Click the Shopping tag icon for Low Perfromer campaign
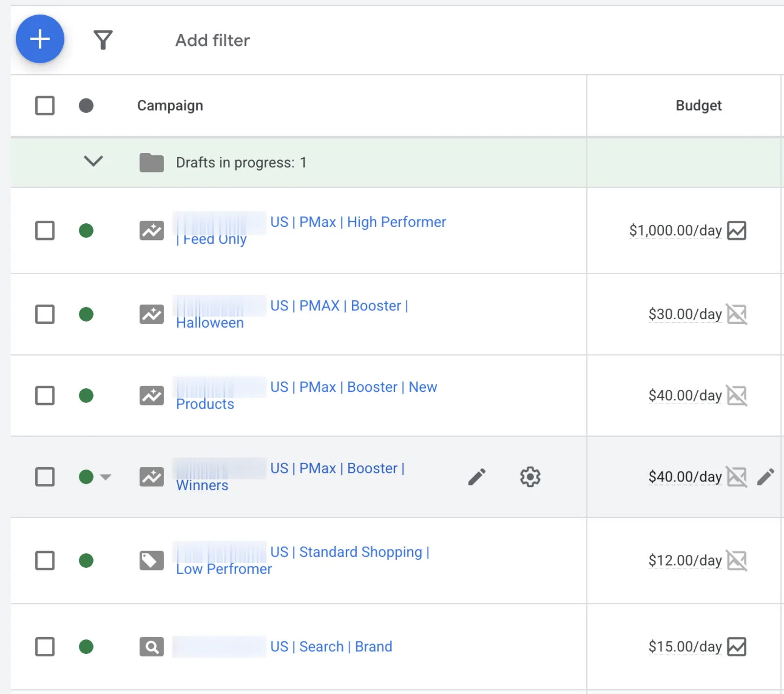The height and width of the screenshot is (694, 784). (x=151, y=560)
